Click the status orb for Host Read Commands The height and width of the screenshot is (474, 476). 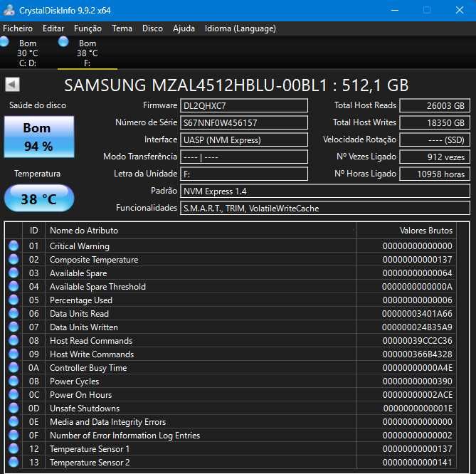pos(14,340)
